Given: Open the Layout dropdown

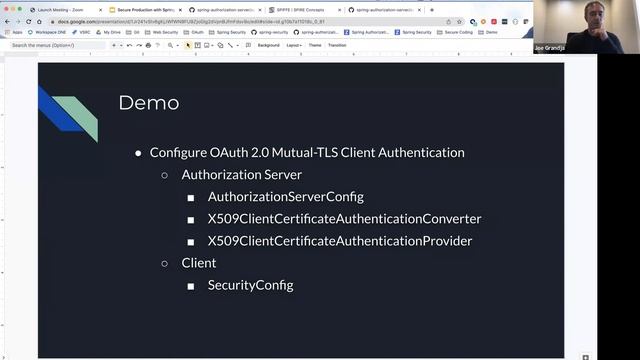Looking at the screenshot, I should (294, 45).
